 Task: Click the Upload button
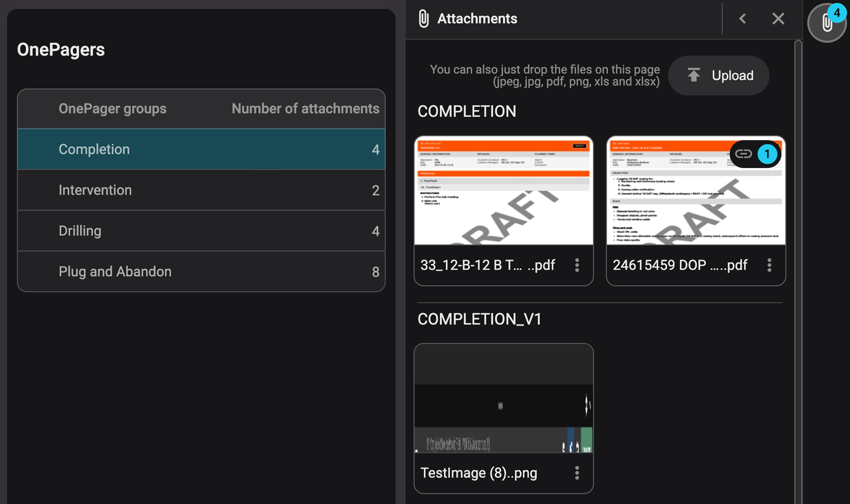tap(719, 75)
